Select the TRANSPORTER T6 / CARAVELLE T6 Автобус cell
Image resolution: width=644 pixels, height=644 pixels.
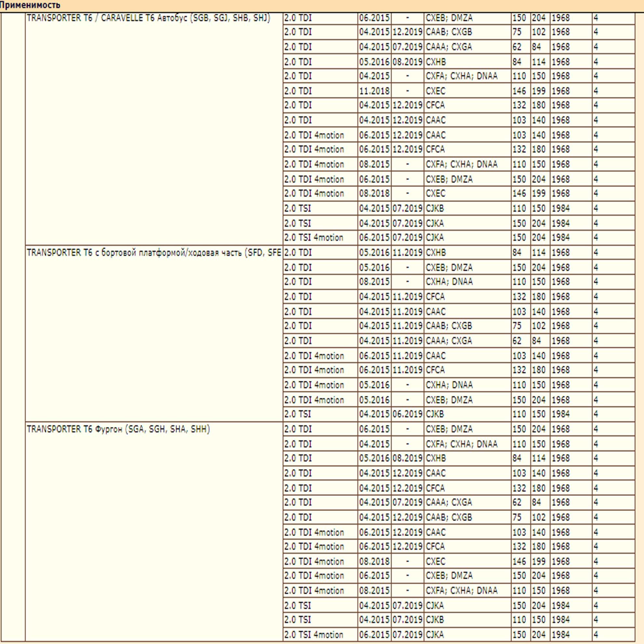pos(148,18)
